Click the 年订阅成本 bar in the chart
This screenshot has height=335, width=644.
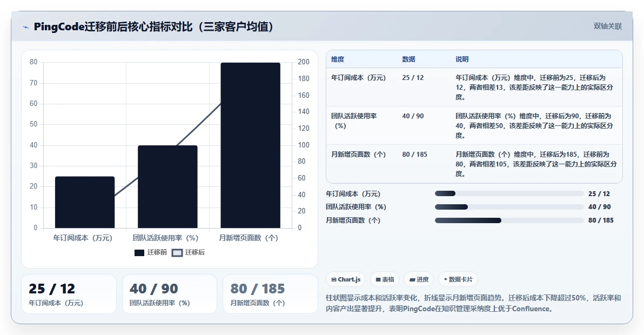point(85,202)
